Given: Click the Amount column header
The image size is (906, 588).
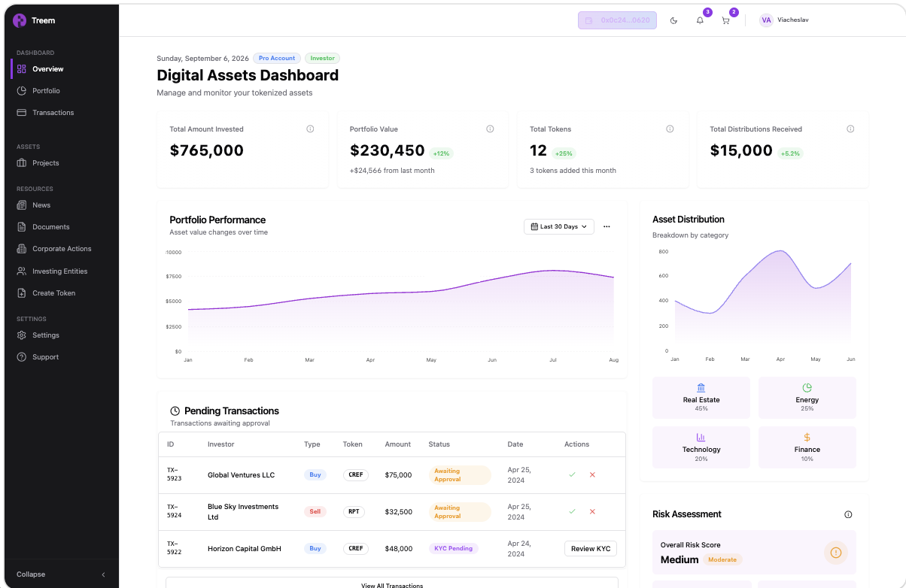Looking at the screenshot, I should click(398, 444).
